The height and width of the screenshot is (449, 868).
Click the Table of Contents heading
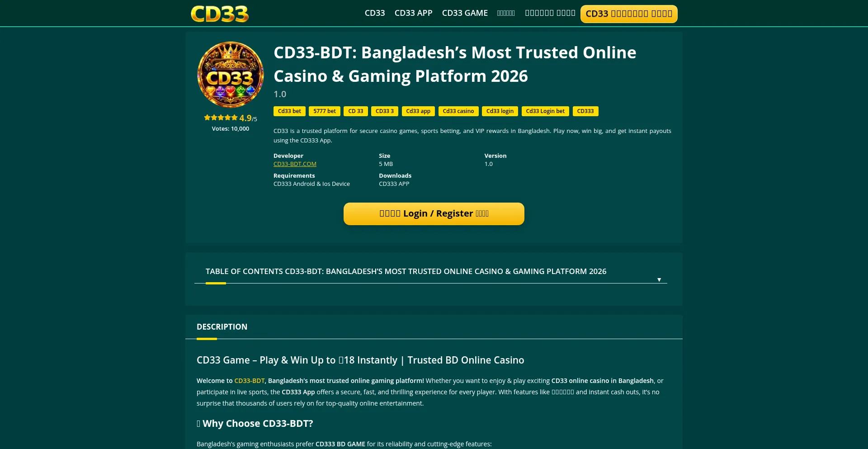click(x=406, y=271)
